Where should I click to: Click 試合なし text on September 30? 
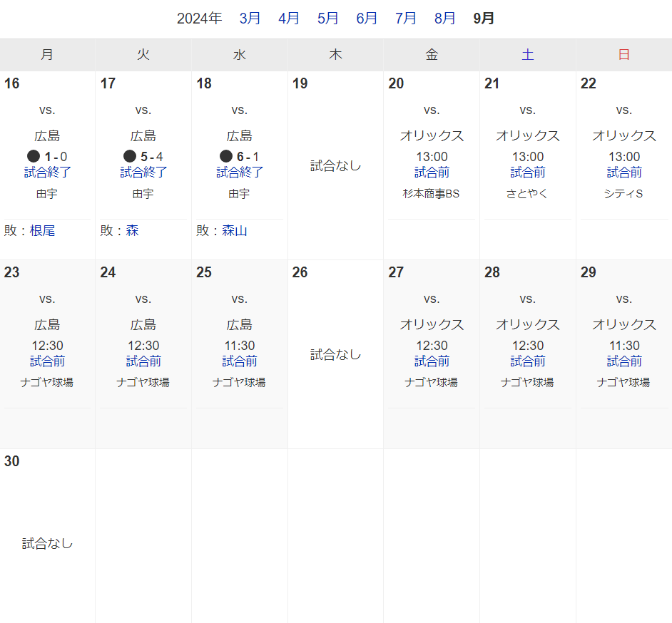(48, 543)
